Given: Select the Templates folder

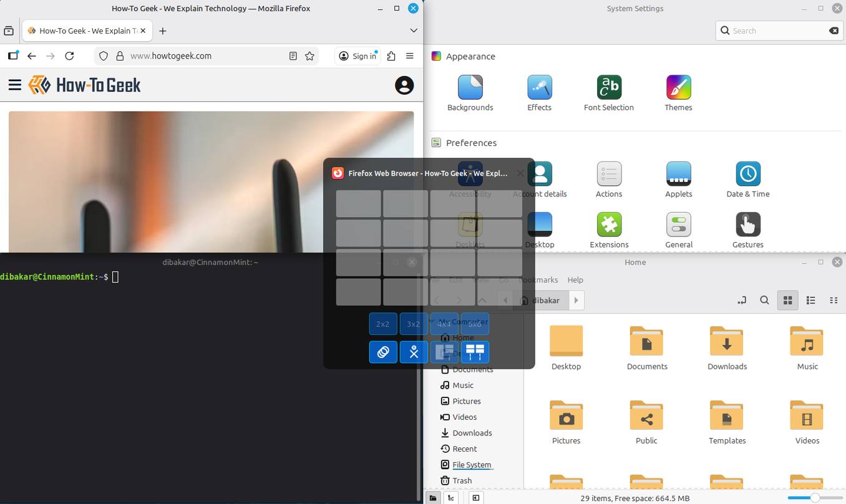Looking at the screenshot, I should pyautogui.click(x=727, y=422).
